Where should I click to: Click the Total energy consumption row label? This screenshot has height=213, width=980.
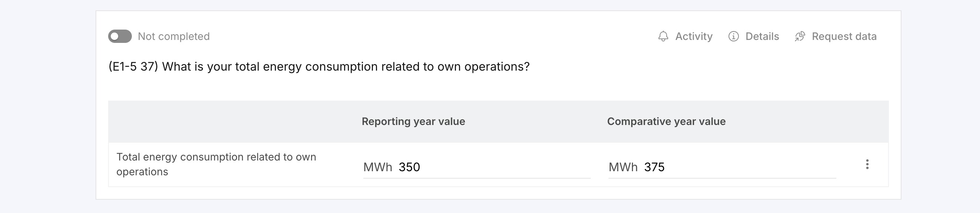click(216, 164)
